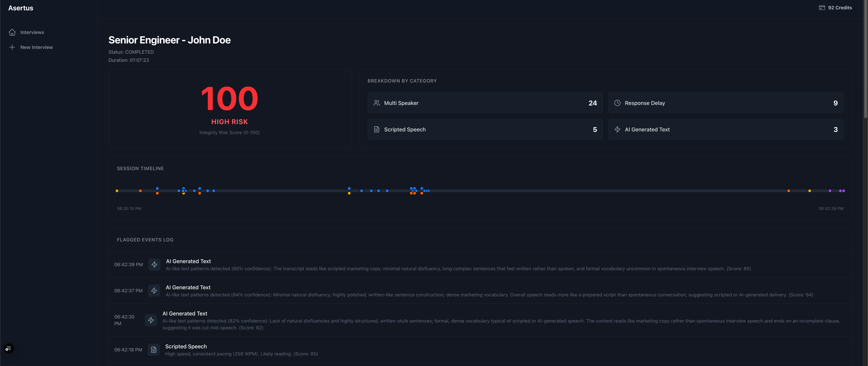Screen dimensions: 868x366
Task: Click the home icon beside Interviews
Action: coord(12,32)
